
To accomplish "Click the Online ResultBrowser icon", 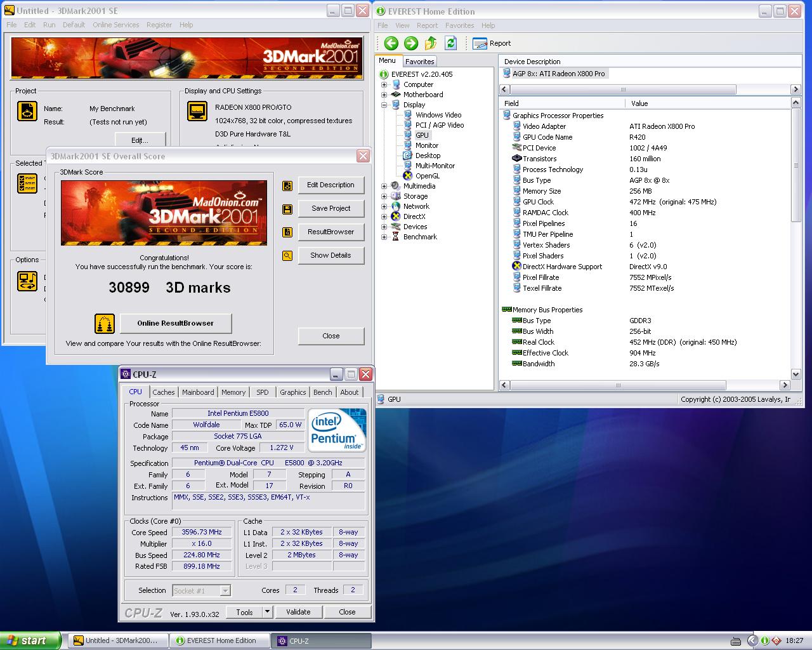I will point(105,324).
